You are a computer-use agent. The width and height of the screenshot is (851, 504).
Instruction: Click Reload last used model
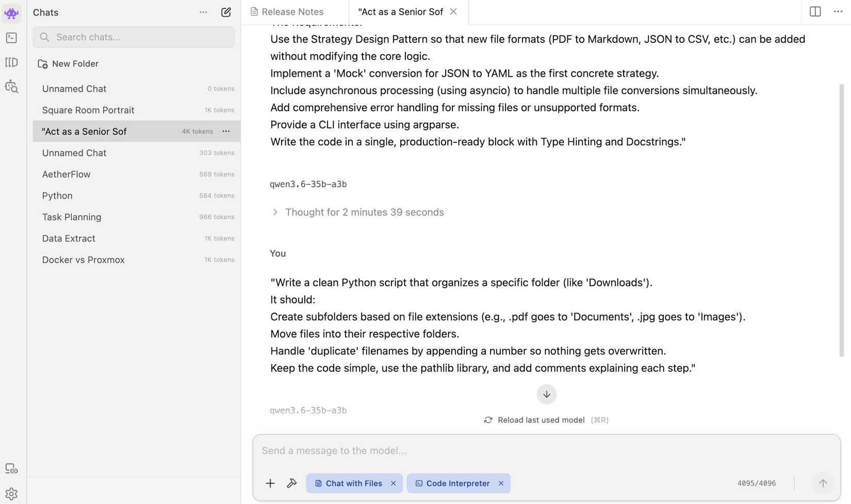coord(541,420)
